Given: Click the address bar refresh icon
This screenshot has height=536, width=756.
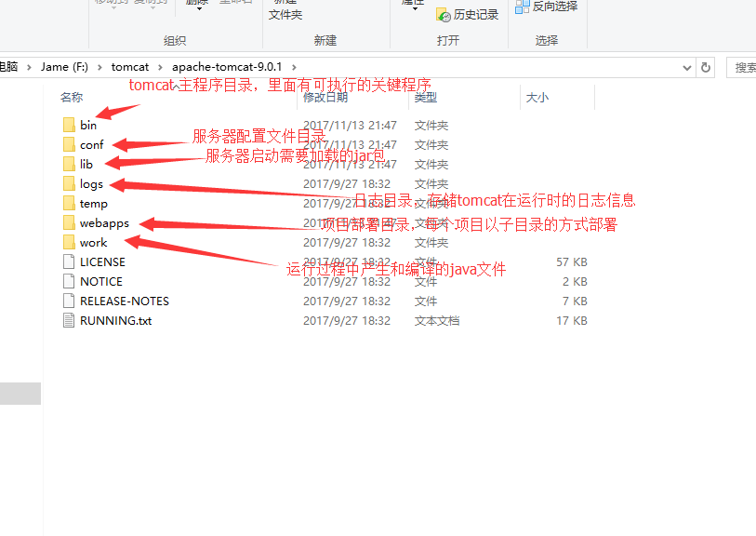Looking at the screenshot, I should pos(706,67).
